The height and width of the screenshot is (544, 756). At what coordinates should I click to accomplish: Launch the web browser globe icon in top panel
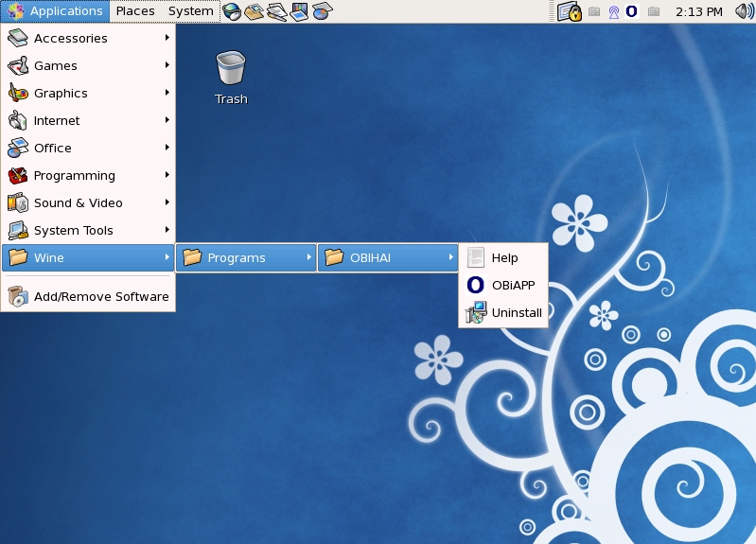[x=232, y=11]
